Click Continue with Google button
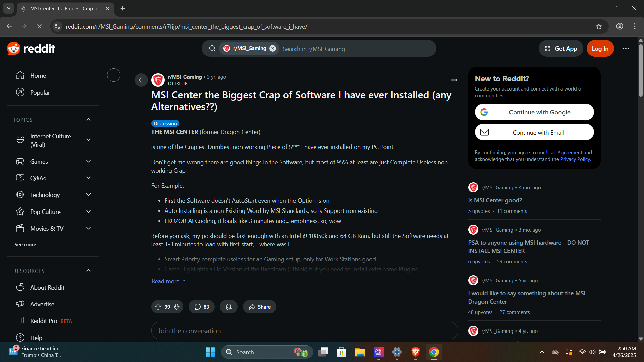644x362 pixels. [534, 112]
